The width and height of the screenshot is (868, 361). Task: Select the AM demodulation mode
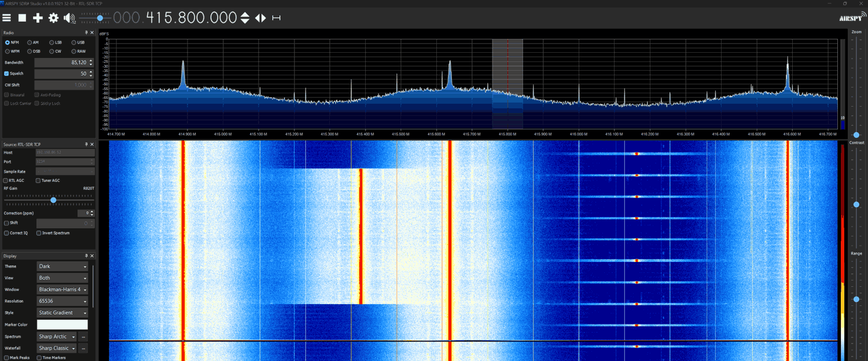pyautogui.click(x=30, y=42)
